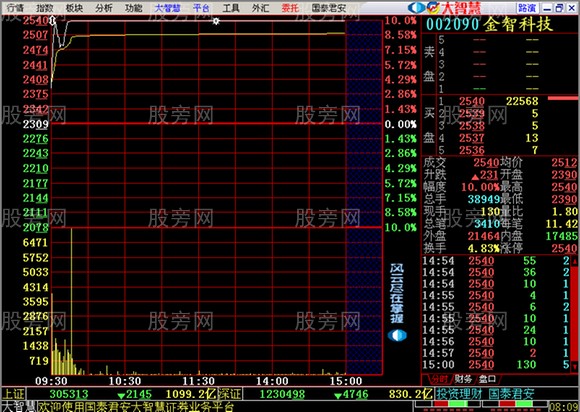Click the 深证 index label
Image resolution: width=580 pixels, height=412 pixels.
[x=230, y=394]
